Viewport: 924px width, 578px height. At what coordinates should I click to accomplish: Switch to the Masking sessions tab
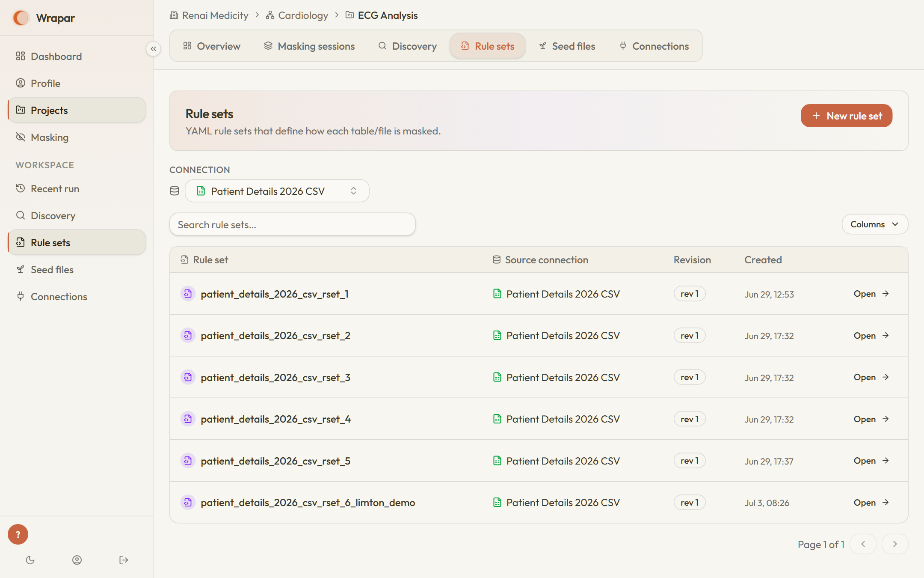tap(309, 46)
